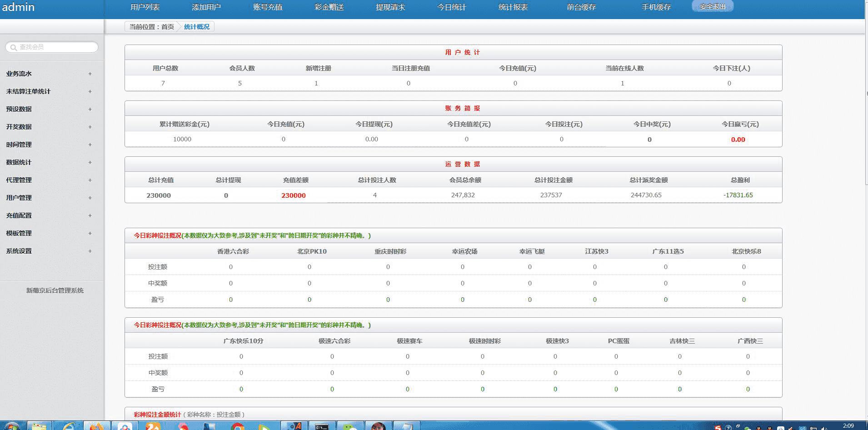Open the file explorer taskbar icon
Image resolution: width=868 pixels, height=430 pixels.
tap(40, 426)
